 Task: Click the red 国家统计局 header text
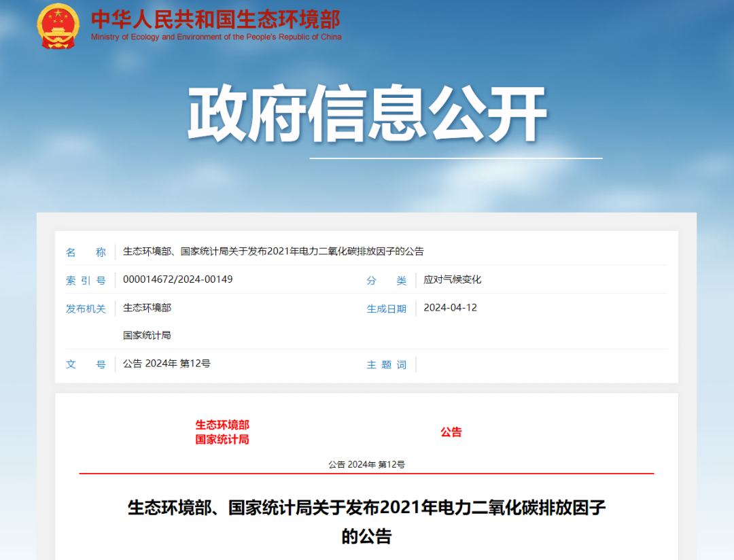(x=222, y=439)
